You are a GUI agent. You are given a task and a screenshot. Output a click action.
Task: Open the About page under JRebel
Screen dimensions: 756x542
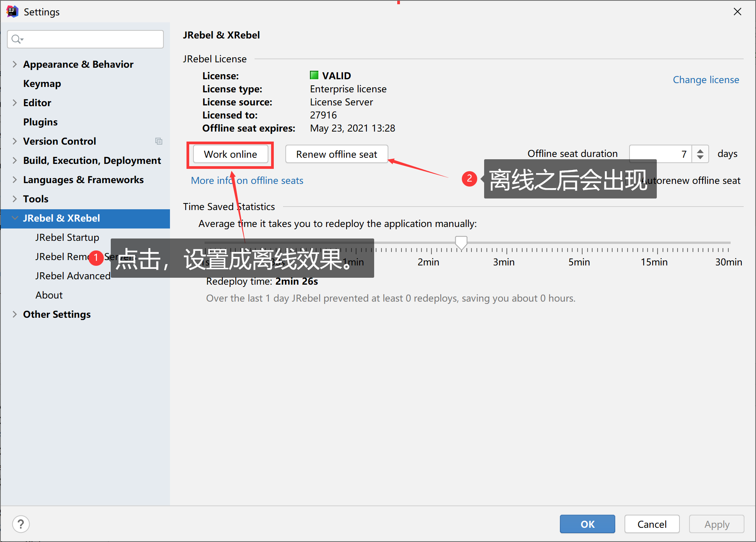pyautogui.click(x=49, y=295)
